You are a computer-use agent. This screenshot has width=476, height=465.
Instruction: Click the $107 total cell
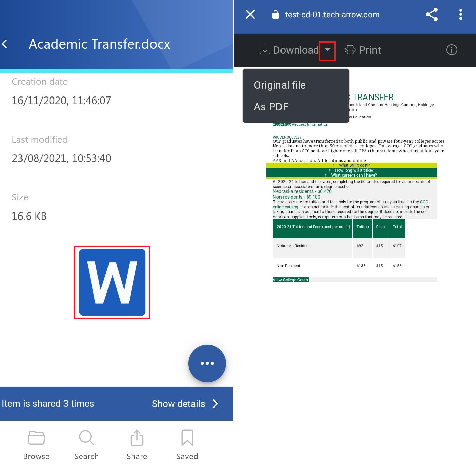click(x=397, y=246)
